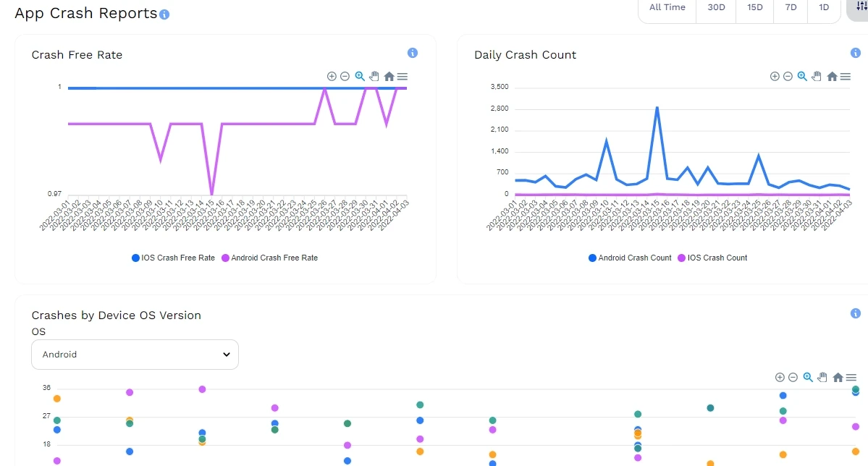Image resolution: width=868 pixels, height=466 pixels.
Task: Open filter settings sliders icon at top right
Action: click(861, 7)
